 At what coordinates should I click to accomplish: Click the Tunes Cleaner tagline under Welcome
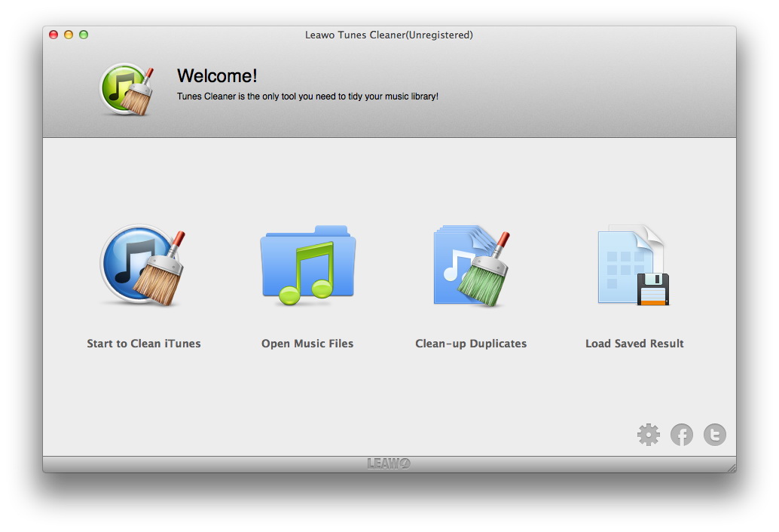click(307, 96)
